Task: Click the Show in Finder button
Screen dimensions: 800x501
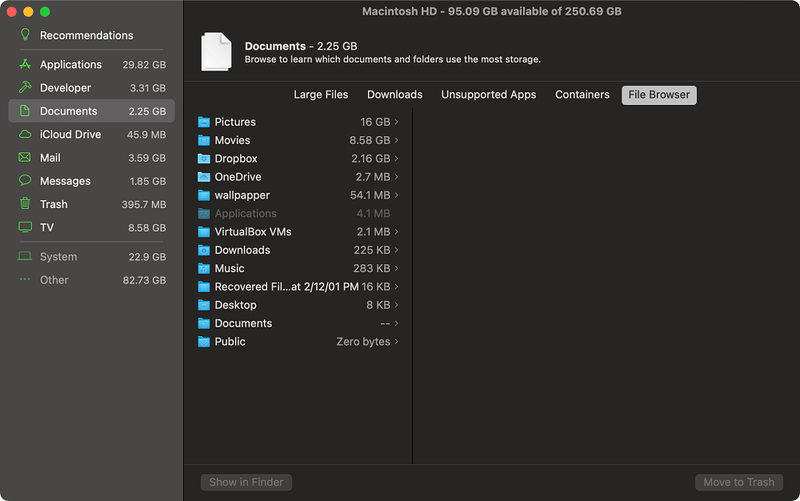Action: 246,482
